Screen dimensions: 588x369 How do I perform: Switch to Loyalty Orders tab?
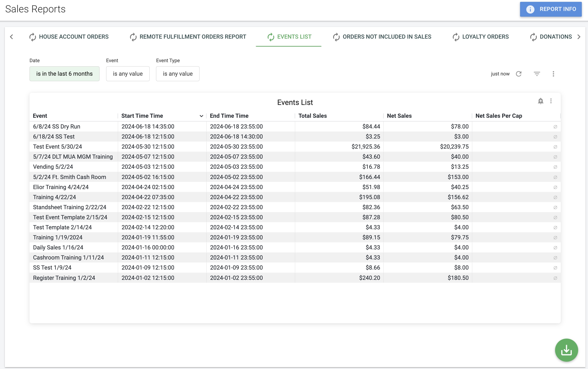coord(480,37)
